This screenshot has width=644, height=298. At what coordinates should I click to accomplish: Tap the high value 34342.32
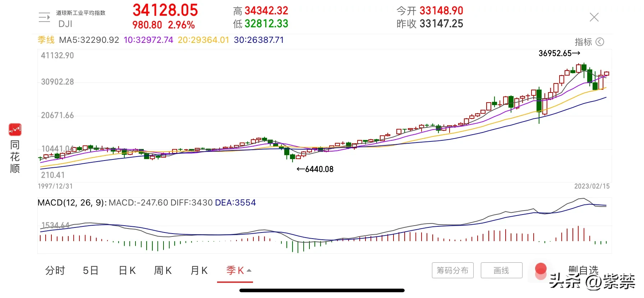pyautogui.click(x=266, y=11)
